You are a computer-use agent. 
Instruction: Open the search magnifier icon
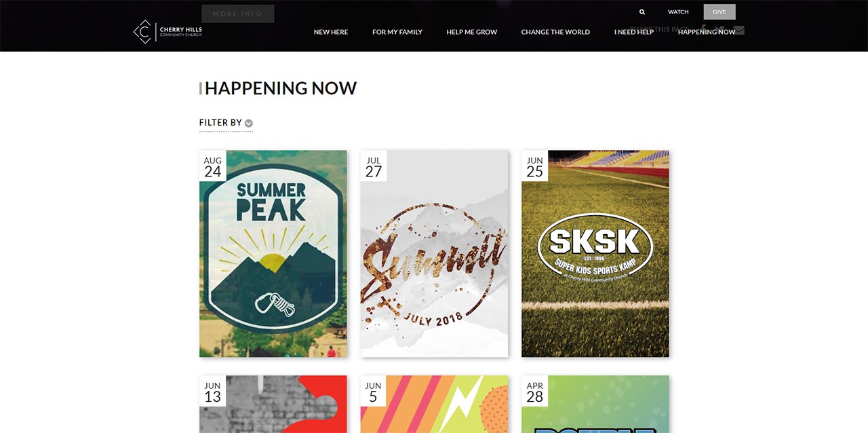(x=642, y=12)
